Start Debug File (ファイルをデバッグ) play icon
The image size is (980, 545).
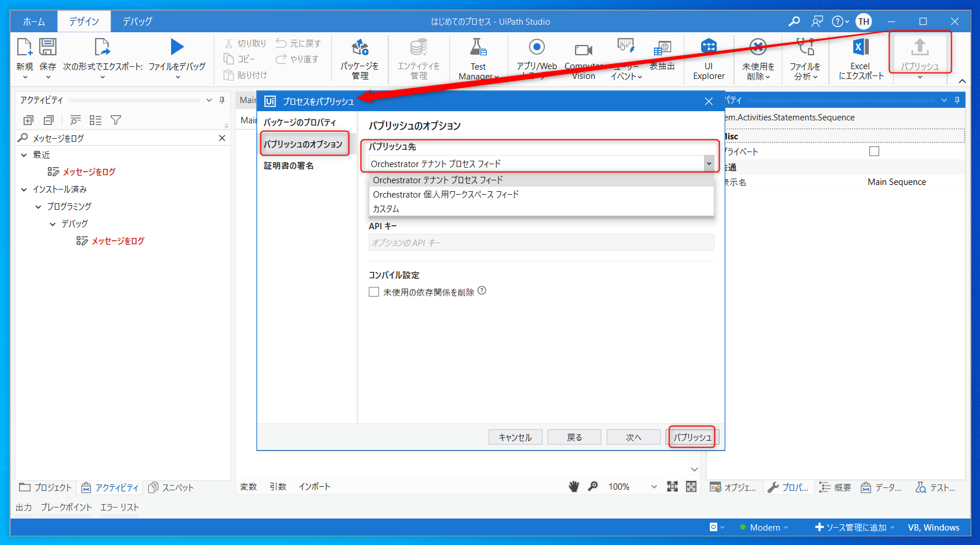point(177,47)
